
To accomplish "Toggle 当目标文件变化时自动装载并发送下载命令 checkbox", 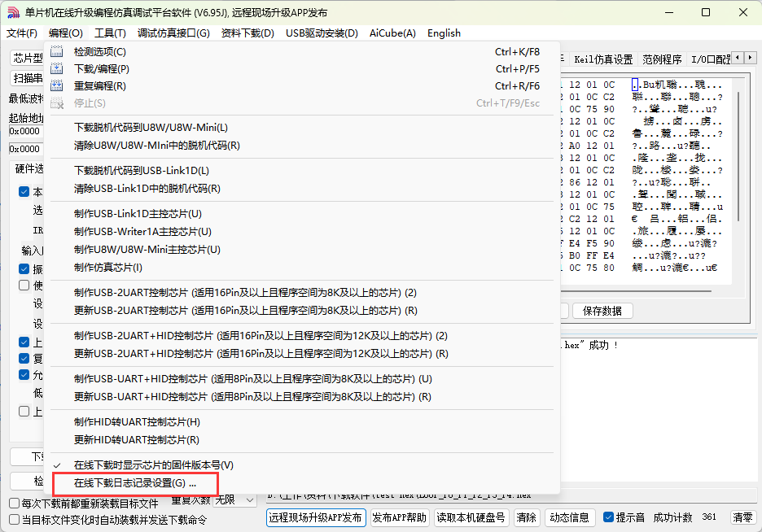I will (x=15, y=520).
